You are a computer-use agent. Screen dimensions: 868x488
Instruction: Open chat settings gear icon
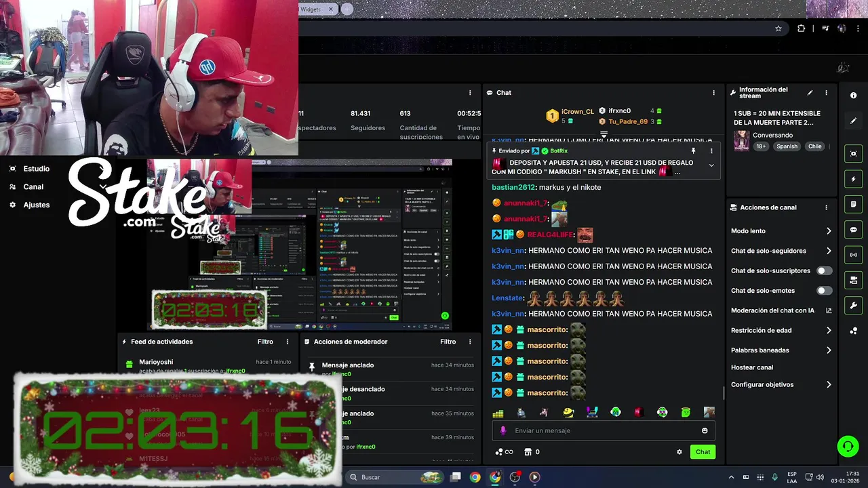[679, 452]
